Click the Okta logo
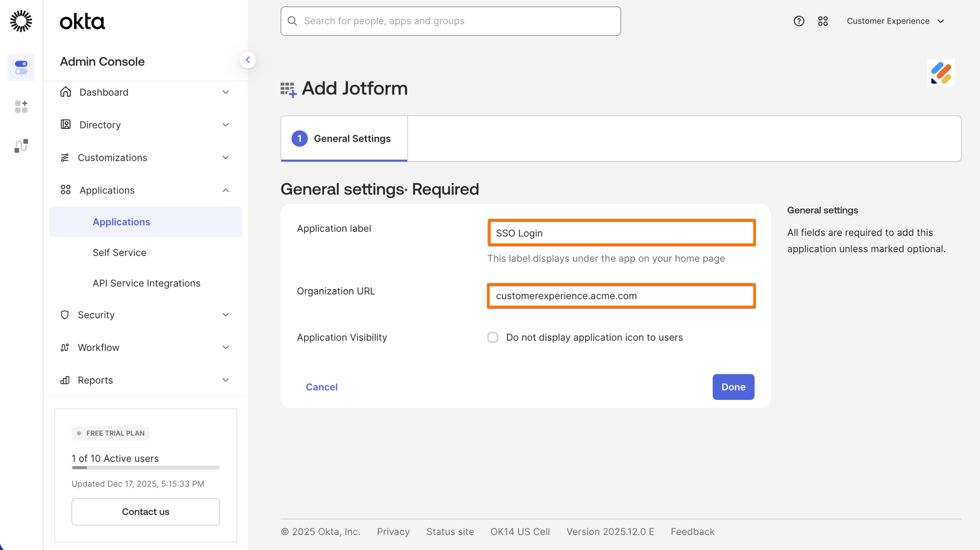The height and width of the screenshot is (550, 980). click(x=82, y=21)
